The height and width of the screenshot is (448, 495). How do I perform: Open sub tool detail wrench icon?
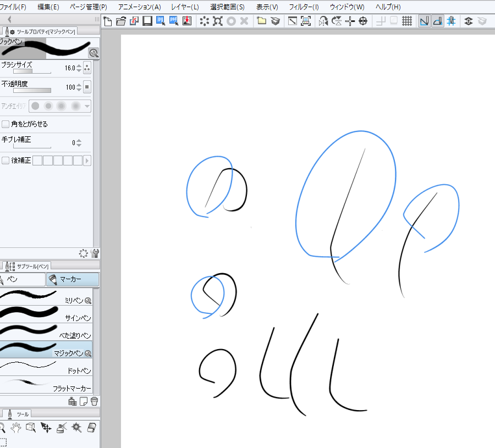(96, 253)
